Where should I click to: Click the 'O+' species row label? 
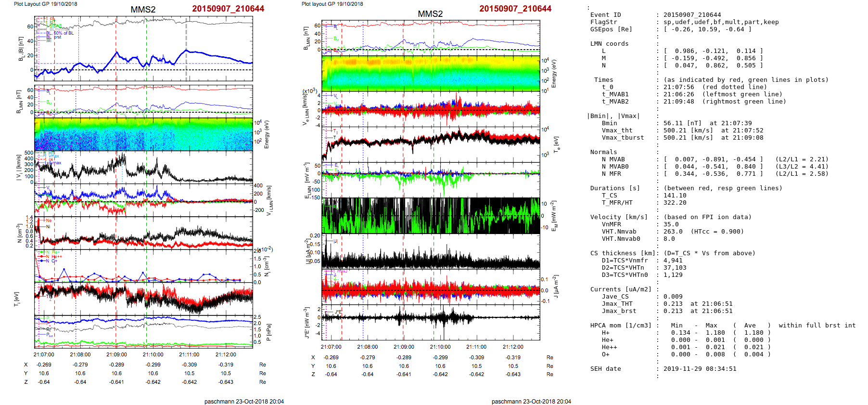coord(606,354)
